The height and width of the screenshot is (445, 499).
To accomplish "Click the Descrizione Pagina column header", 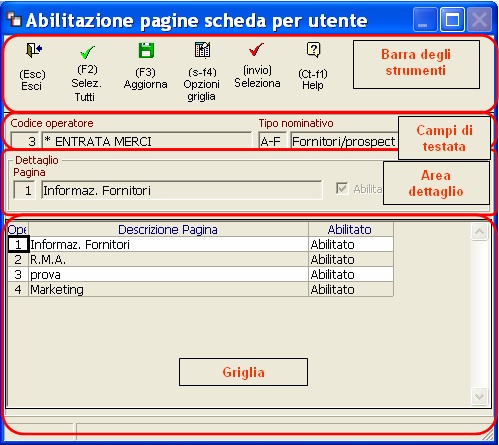I will tap(168, 229).
